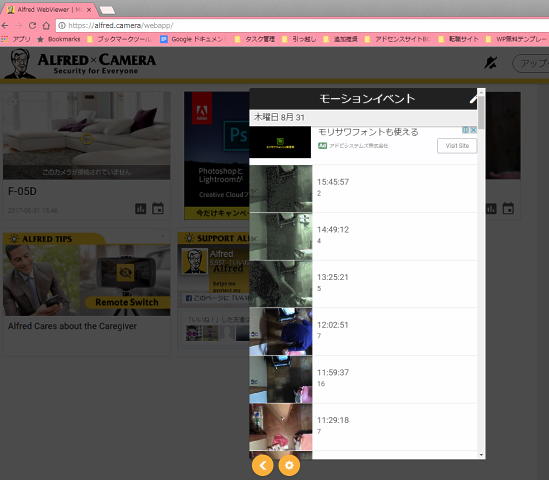
Task: Open F-05D camera calendar events icon
Action: tap(158, 209)
